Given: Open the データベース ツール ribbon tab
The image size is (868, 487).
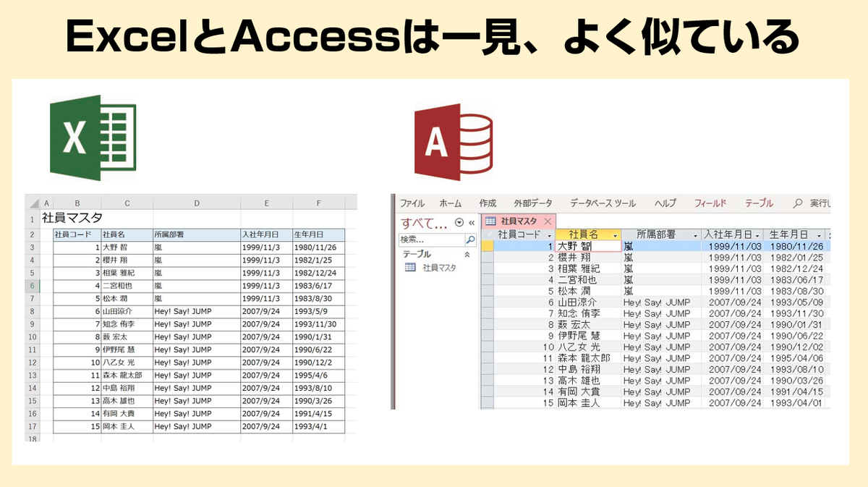Looking at the screenshot, I should click(x=603, y=203).
